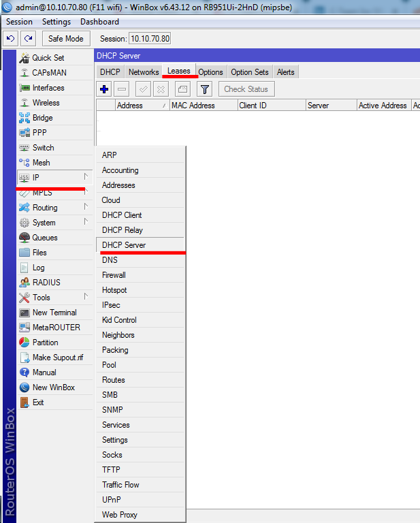Viewport: 420px width, 523px height.
Task: Expand the Tools submenu
Action: pos(55,298)
